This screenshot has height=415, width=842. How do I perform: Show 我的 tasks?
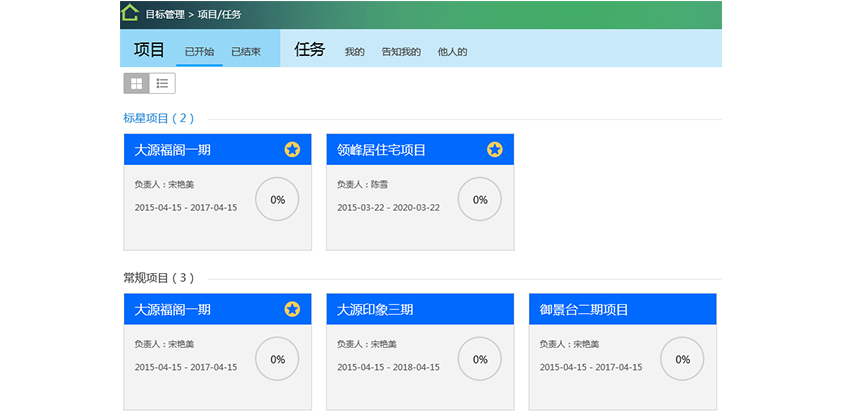coord(354,52)
